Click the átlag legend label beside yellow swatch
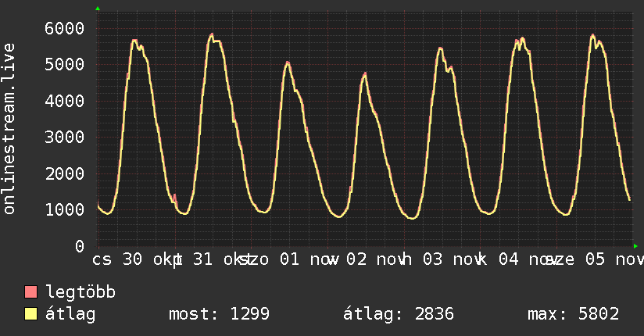 click(70, 314)
